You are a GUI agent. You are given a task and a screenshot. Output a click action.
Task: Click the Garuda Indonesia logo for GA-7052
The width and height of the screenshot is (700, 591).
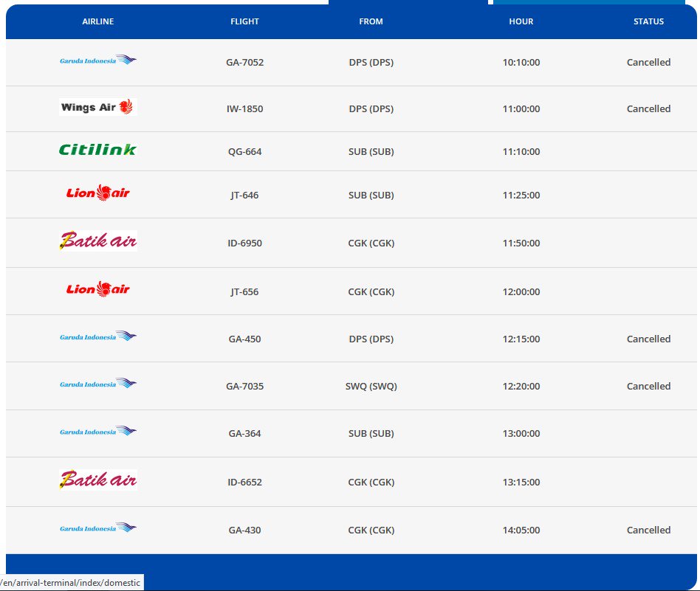point(97,60)
